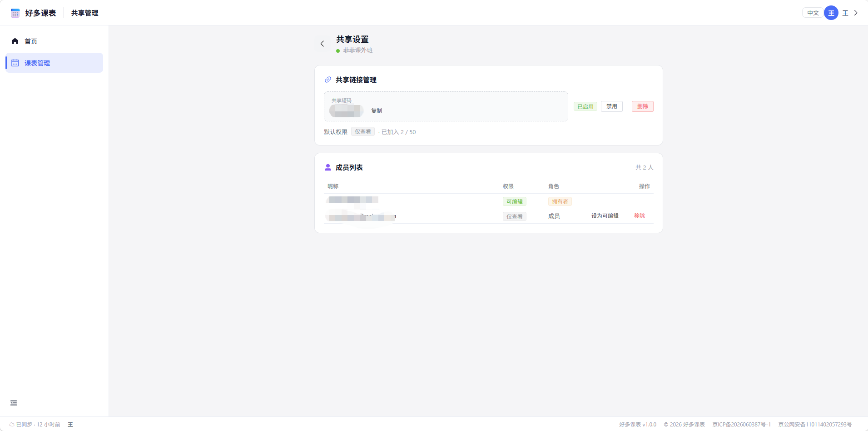Click the 已启用 status tag

coord(585,106)
